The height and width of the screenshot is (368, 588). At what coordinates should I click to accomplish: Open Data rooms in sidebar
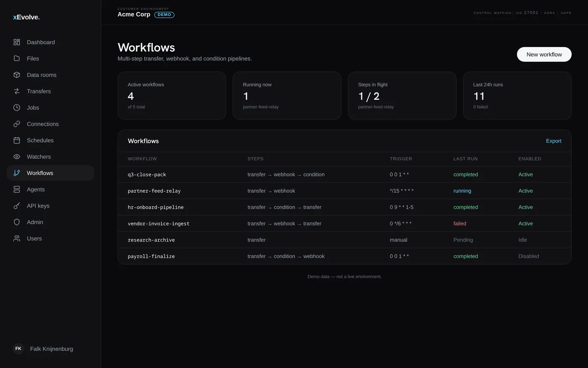50,75
